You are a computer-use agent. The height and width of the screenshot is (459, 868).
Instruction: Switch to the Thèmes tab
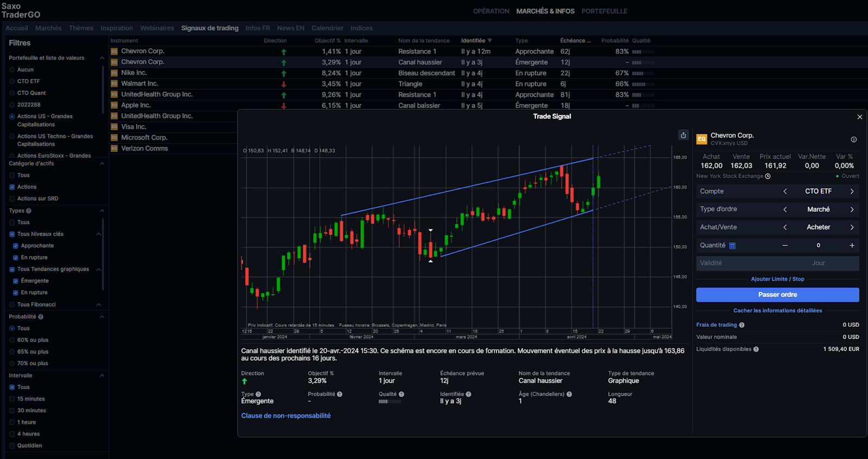81,28
